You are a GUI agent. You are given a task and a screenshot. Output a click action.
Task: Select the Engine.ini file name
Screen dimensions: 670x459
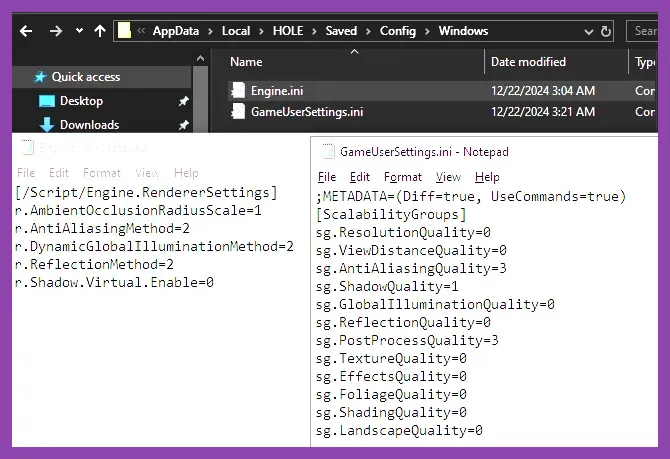click(277, 91)
